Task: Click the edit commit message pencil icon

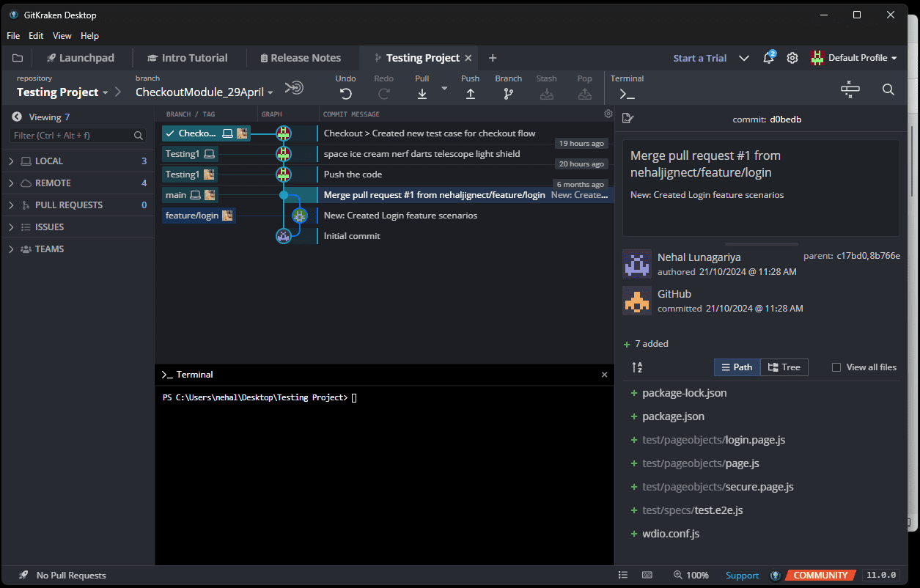Action: click(x=628, y=118)
